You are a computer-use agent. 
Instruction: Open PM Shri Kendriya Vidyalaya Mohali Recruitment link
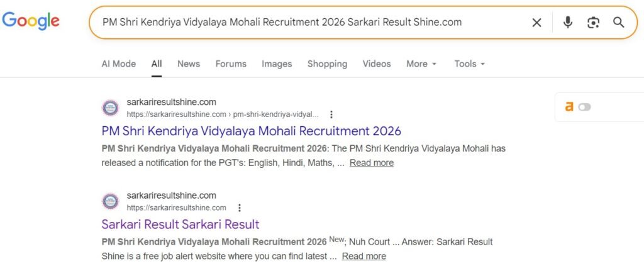251,131
